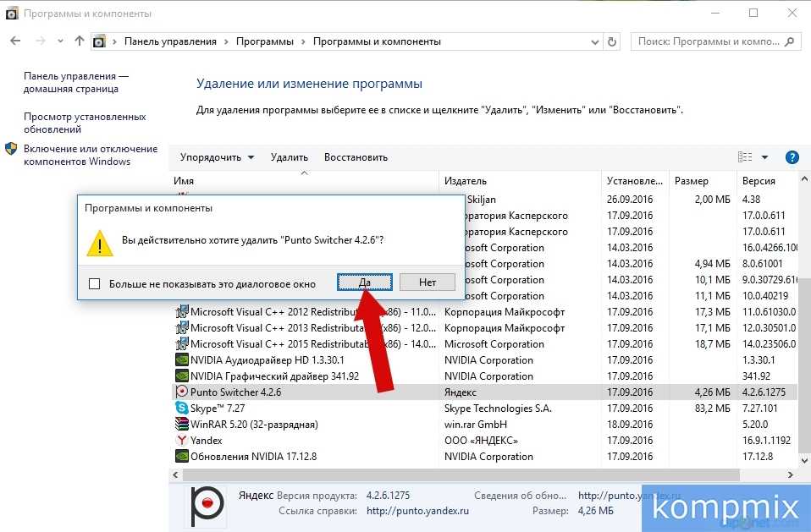Click 'ООО «ЯНДЕКС»' publisher cell
811x532 pixels.
[x=481, y=441]
